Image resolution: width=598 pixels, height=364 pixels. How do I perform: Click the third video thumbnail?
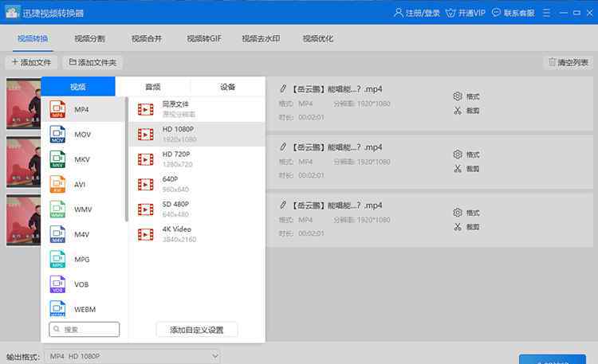click(24, 220)
